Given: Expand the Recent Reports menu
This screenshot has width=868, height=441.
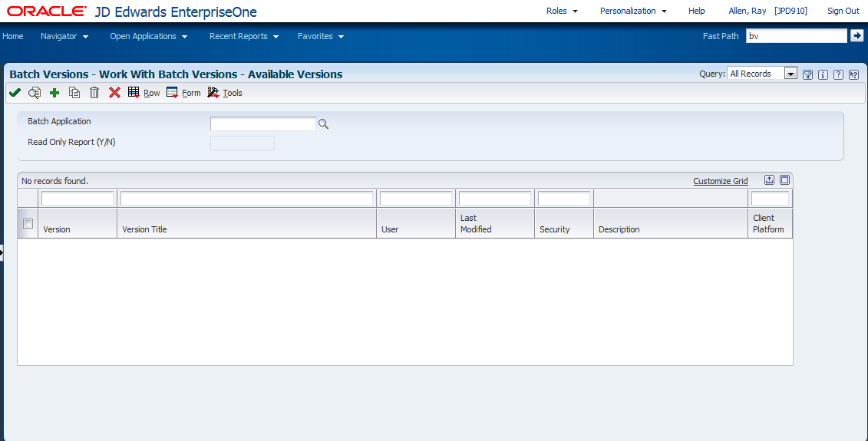Looking at the screenshot, I should tap(243, 36).
